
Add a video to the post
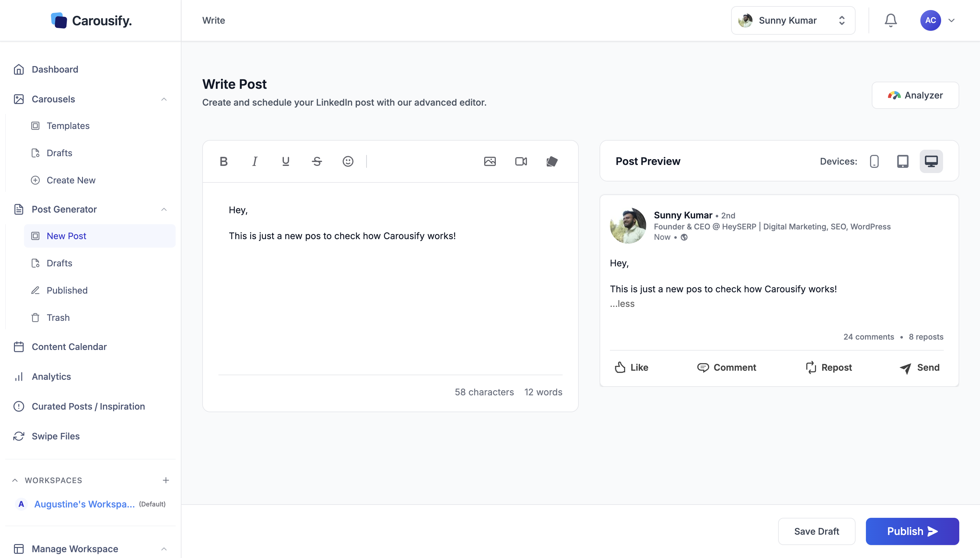521,161
